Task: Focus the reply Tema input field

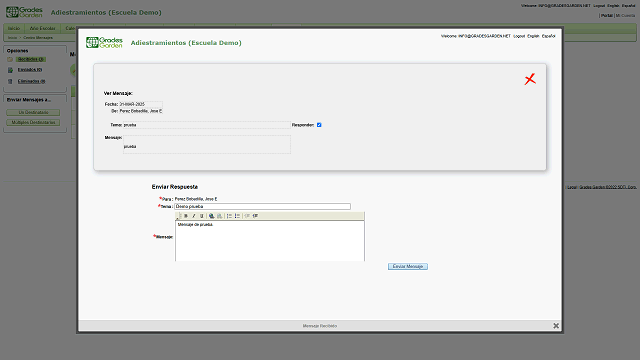Action: click(262, 207)
